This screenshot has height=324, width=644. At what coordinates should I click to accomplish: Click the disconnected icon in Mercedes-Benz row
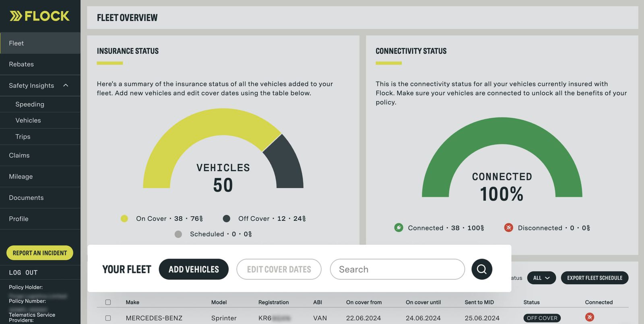tap(590, 317)
